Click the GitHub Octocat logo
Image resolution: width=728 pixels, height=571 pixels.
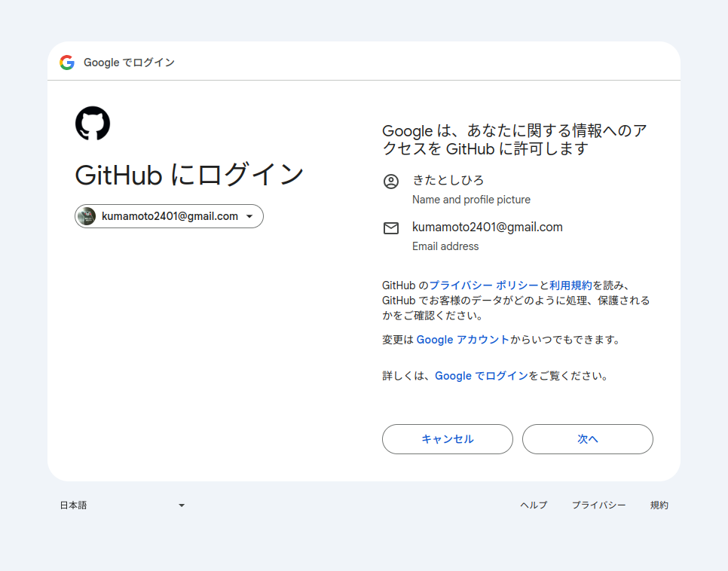pos(93,124)
